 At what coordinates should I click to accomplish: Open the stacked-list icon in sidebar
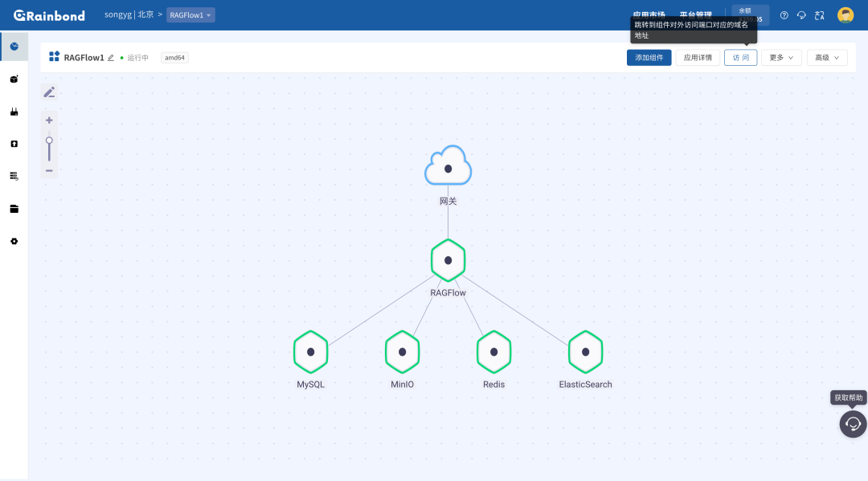14,177
